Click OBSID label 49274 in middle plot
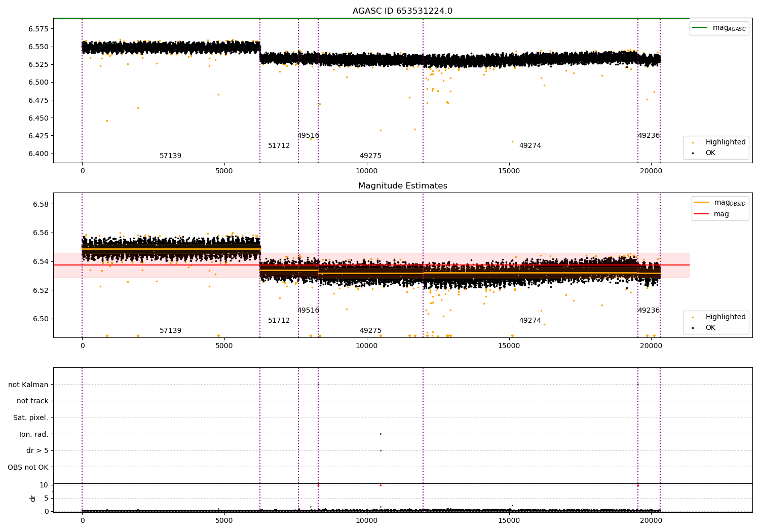The image size is (760, 532). [x=530, y=321]
